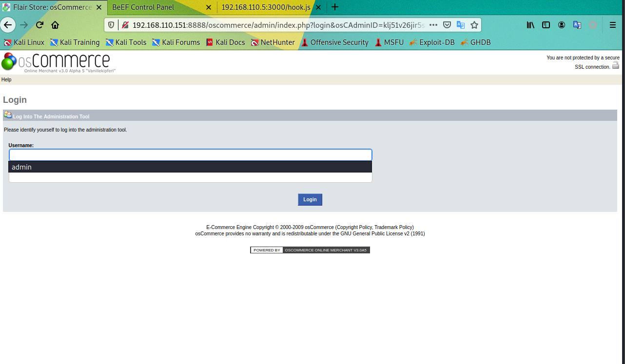
Task: Bookmark this page with the star
Action: [x=474, y=25]
